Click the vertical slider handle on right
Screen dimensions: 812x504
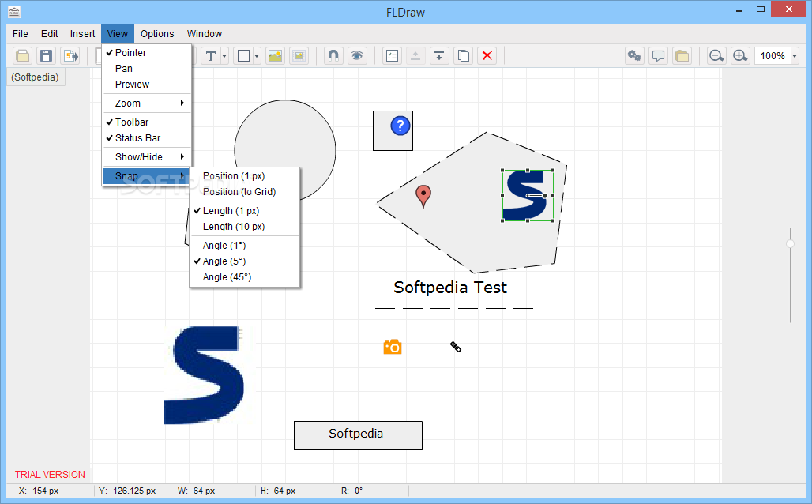tap(790, 243)
